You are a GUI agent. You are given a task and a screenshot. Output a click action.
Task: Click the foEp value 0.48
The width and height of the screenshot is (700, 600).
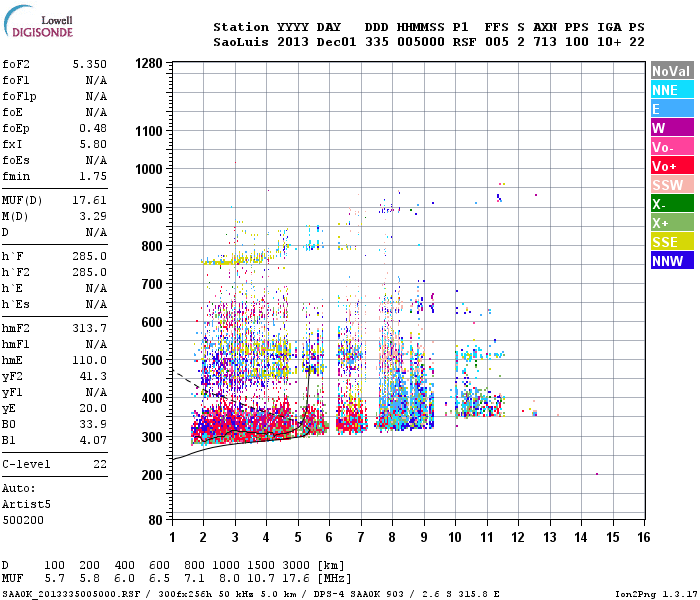93,128
